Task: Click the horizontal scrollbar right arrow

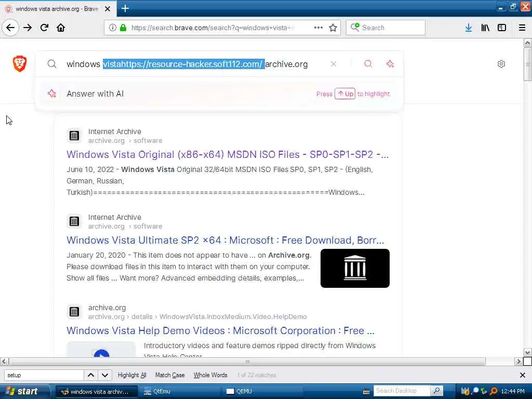Action: 518,362
